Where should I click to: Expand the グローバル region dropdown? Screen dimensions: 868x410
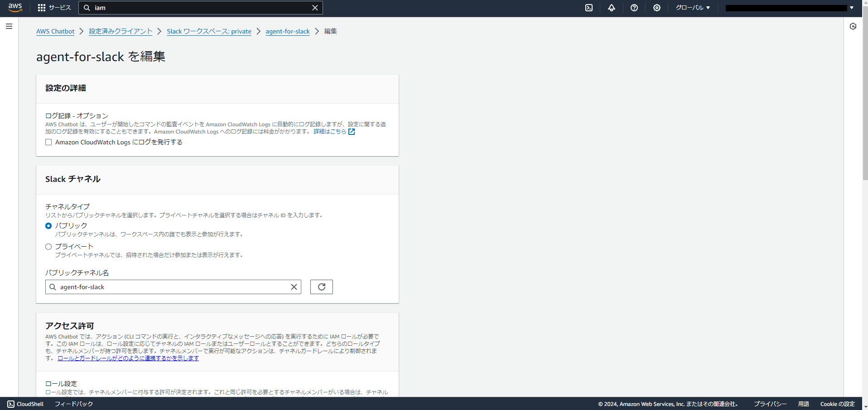click(x=693, y=8)
